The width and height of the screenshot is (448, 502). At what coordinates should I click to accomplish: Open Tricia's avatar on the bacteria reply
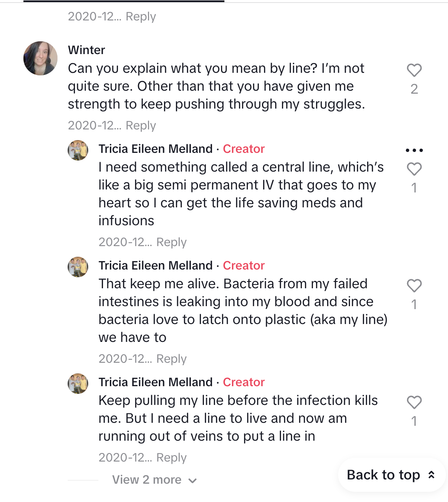pyautogui.click(x=78, y=267)
